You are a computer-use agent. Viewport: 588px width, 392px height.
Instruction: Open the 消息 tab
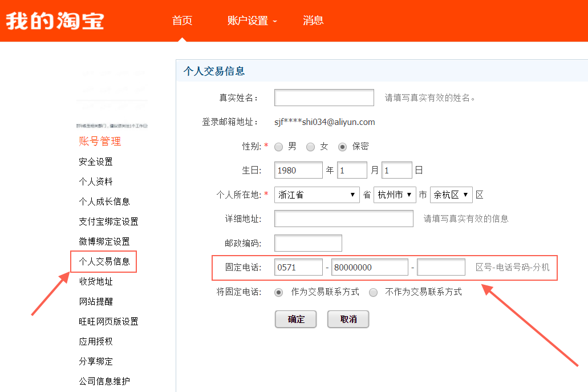point(313,21)
